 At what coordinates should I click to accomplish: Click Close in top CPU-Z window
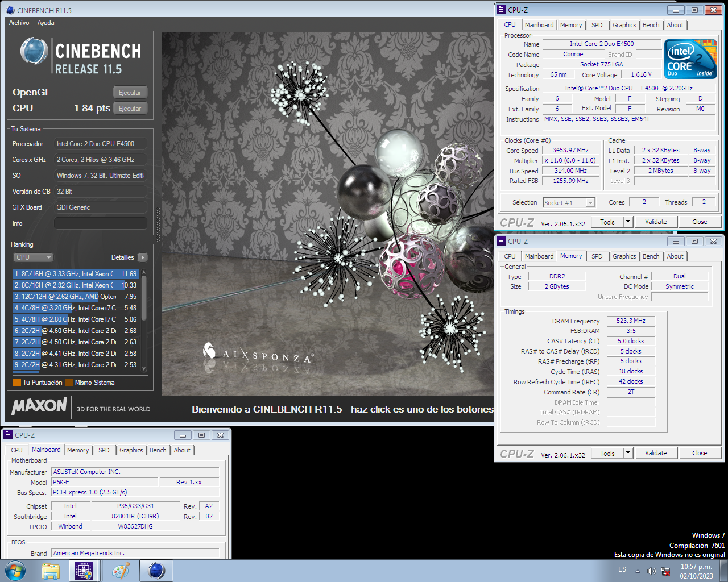click(x=700, y=222)
